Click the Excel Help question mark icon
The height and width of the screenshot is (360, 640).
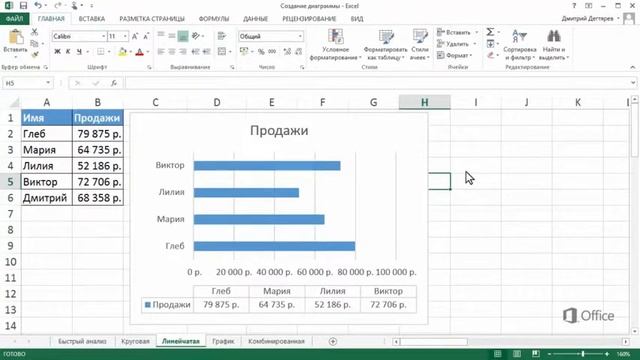(574, 6)
